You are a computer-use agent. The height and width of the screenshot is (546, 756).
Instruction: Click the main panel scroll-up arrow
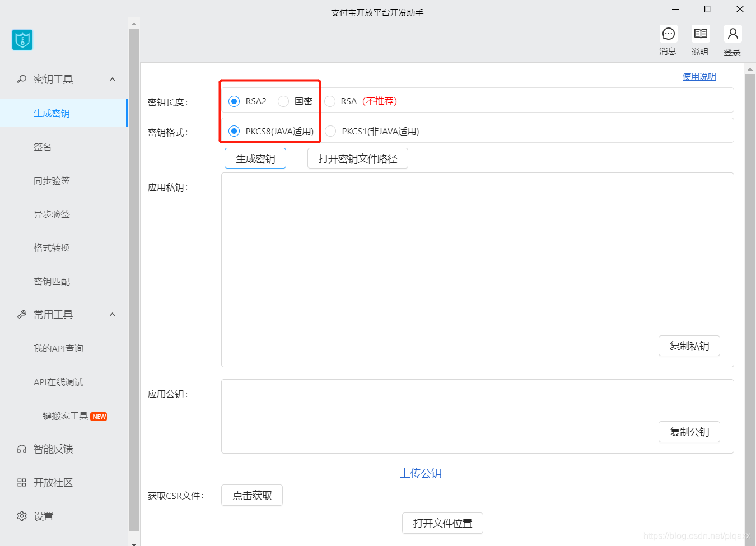[x=750, y=69]
